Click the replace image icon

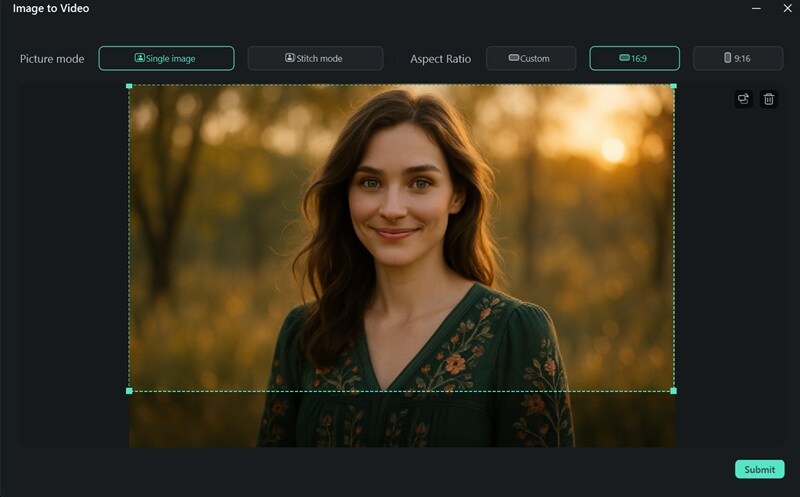click(x=743, y=98)
